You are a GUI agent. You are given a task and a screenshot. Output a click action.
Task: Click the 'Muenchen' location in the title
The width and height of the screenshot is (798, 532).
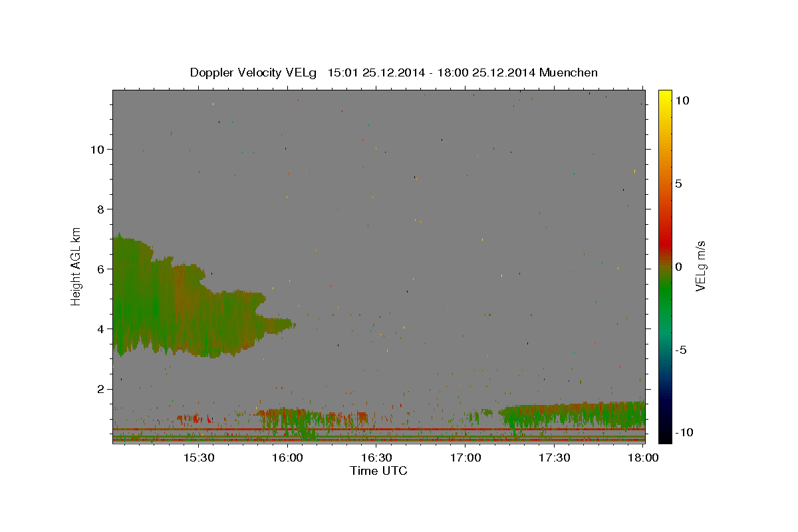pyautogui.click(x=569, y=72)
